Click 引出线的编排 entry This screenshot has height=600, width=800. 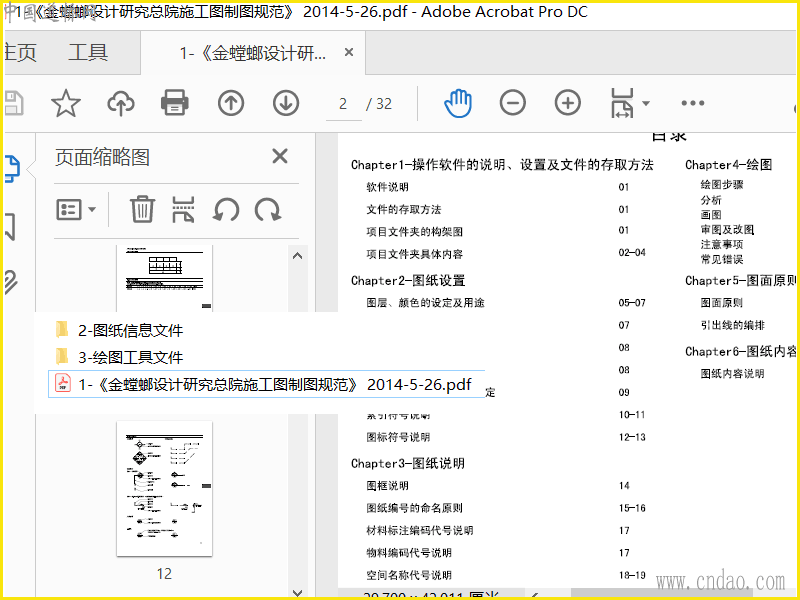[732, 326]
